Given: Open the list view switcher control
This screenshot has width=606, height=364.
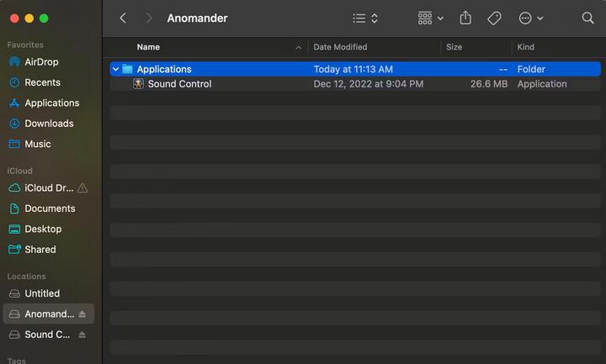Looking at the screenshot, I should (x=365, y=18).
